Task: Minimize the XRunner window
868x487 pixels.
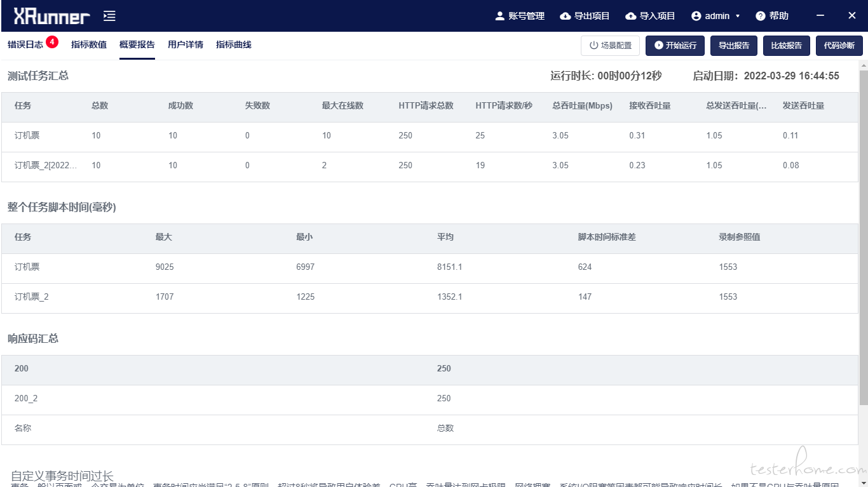Action: click(820, 16)
